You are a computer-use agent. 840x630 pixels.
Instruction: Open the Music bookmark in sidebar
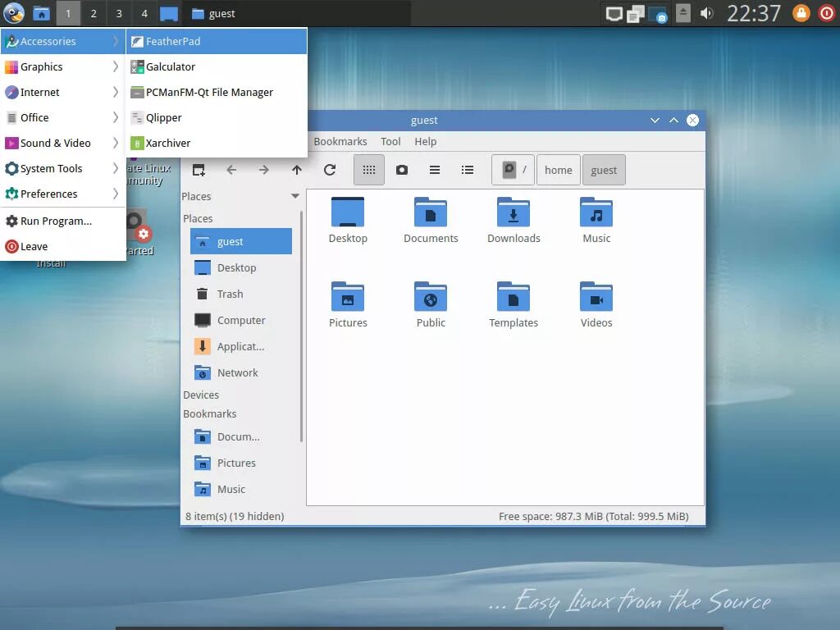click(241, 489)
